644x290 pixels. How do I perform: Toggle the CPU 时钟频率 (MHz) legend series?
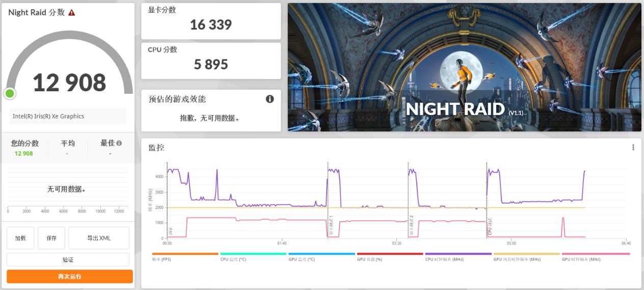click(x=458, y=256)
